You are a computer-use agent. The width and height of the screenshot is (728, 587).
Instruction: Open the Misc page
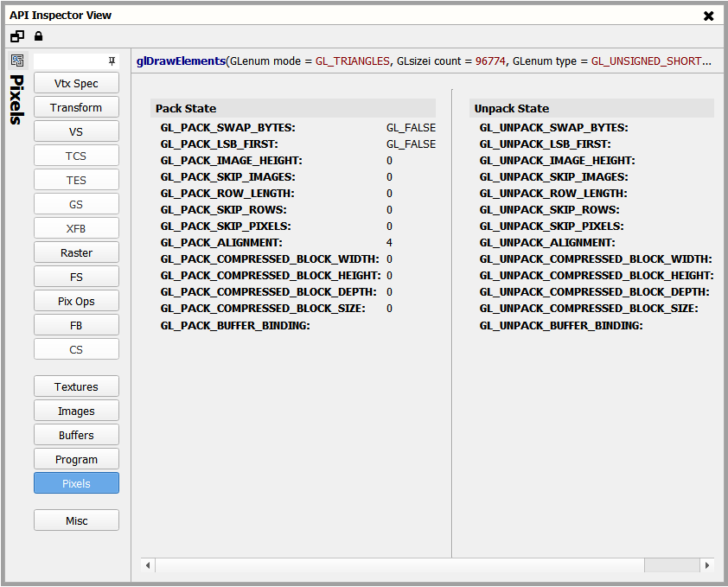(x=76, y=520)
